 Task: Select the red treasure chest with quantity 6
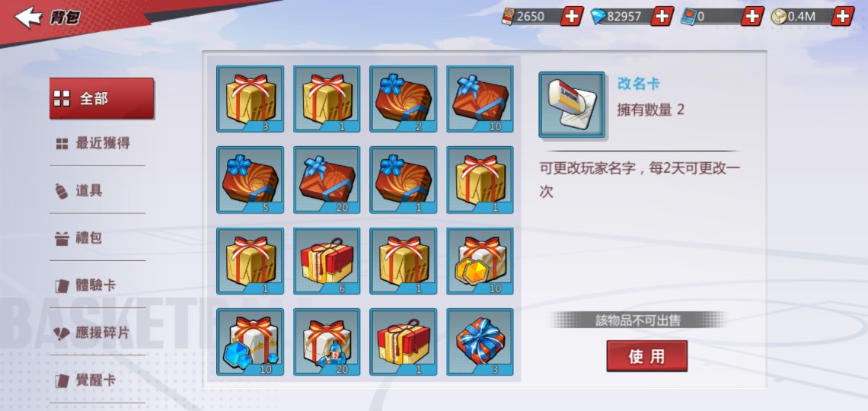point(327,261)
